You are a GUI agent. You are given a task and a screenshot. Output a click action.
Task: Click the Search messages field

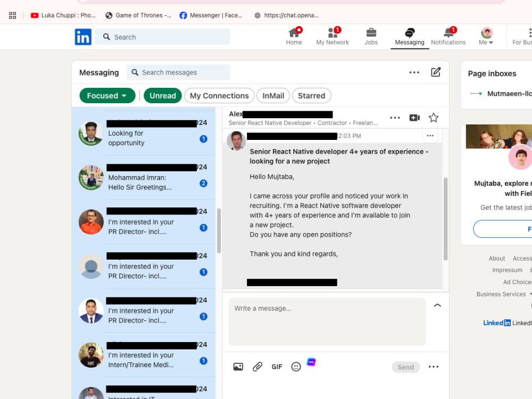(x=178, y=72)
